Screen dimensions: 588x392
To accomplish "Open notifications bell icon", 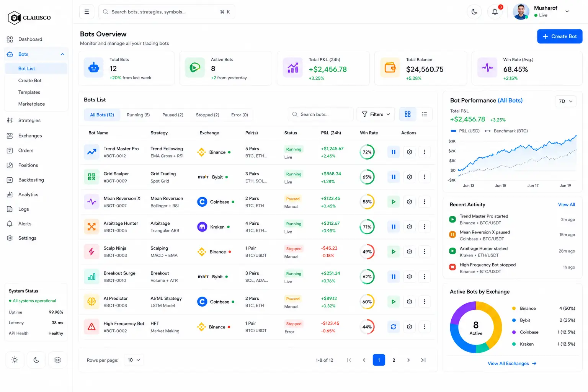I will pos(495,12).
